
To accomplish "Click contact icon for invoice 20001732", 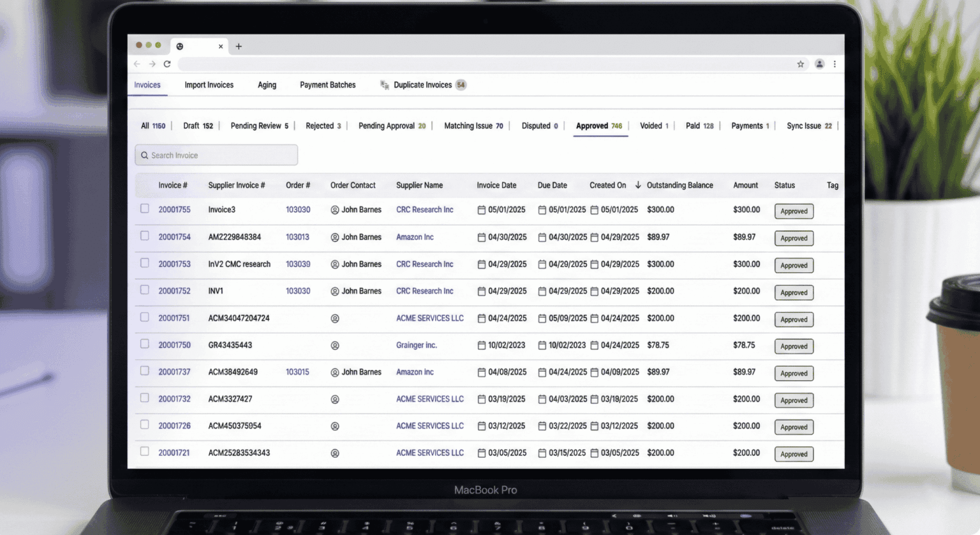I will point(335,400).
